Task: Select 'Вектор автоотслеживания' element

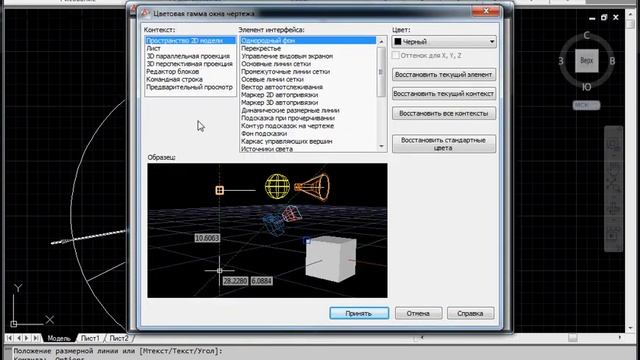Action: pos(282,87)
